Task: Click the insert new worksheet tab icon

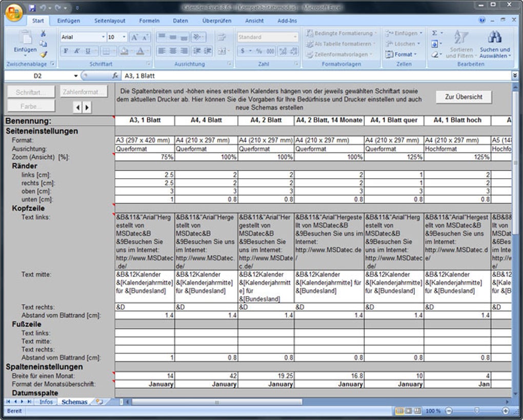Action: [99, 402]
